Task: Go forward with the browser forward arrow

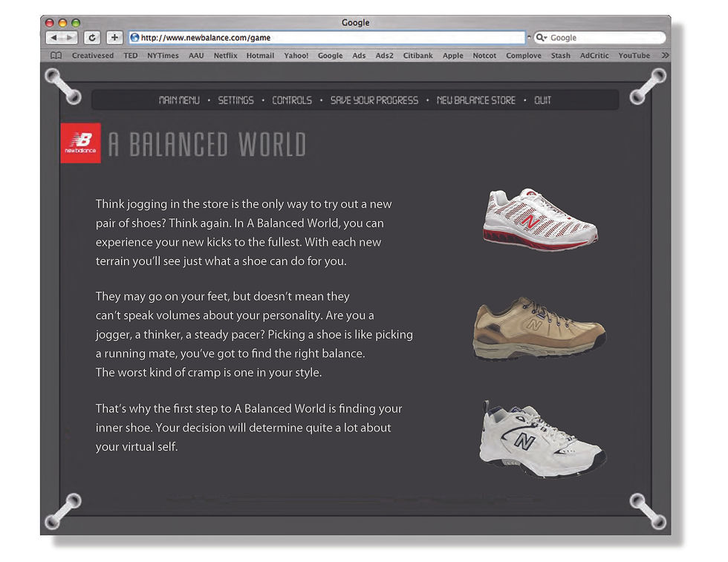Action: [x=69, y=38]
